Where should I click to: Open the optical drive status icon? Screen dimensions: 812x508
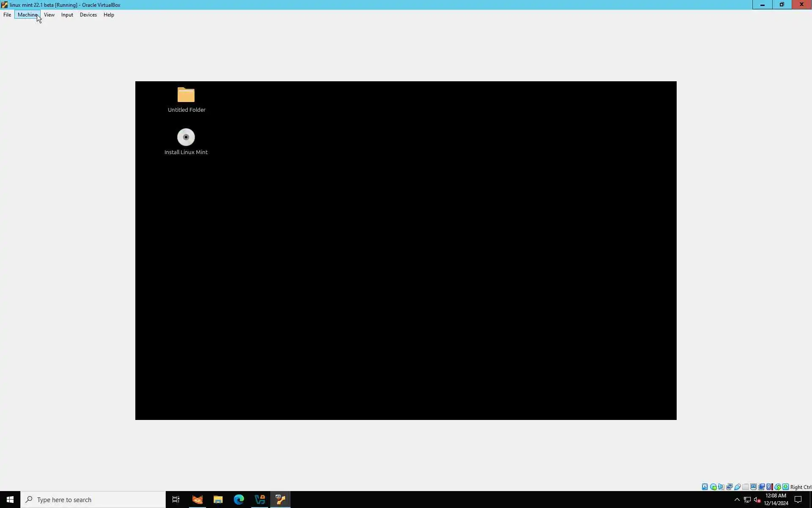[x=713, y=487]
